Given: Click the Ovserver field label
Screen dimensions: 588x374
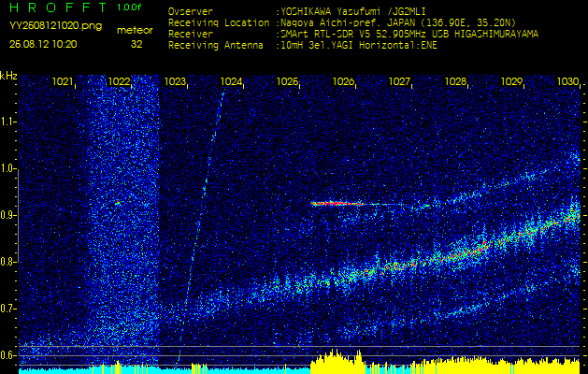Looking at the screenshot, I should pyautogui.click(x=191, y=11).
